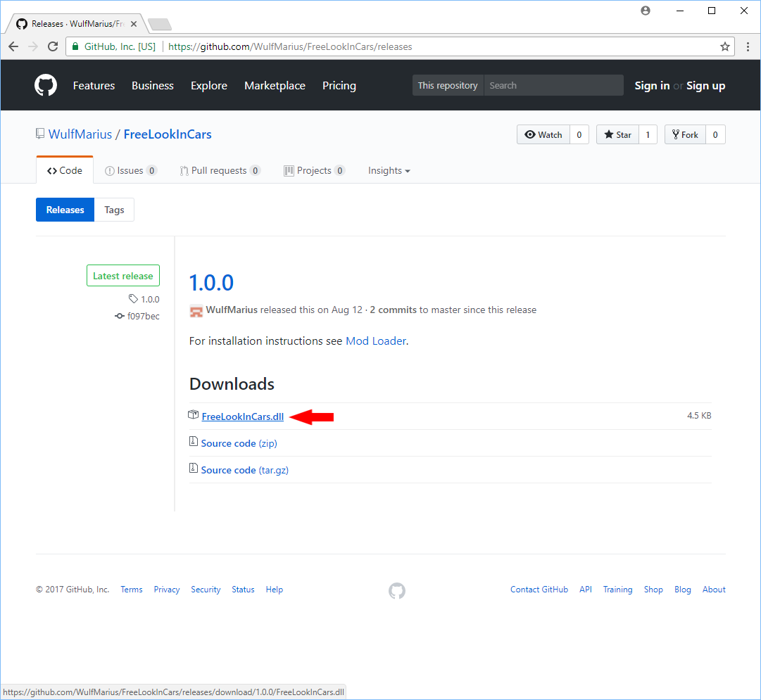Open the 1.0.0 release title
Screen dimensions: 761x700
pyautogui.click(x=211, y=283)
